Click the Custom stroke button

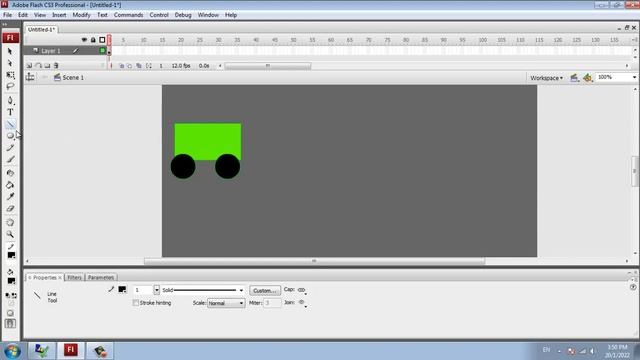(265, 291)
